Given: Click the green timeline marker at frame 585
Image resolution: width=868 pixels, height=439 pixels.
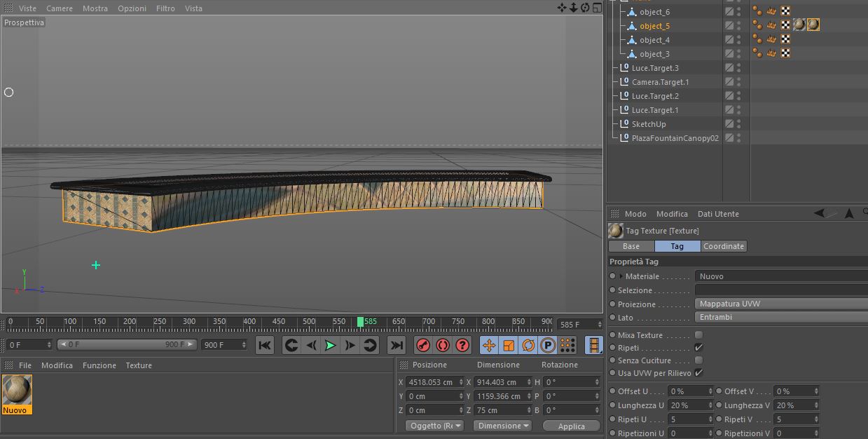Looking at the screenshot, I should pos(360,322).
